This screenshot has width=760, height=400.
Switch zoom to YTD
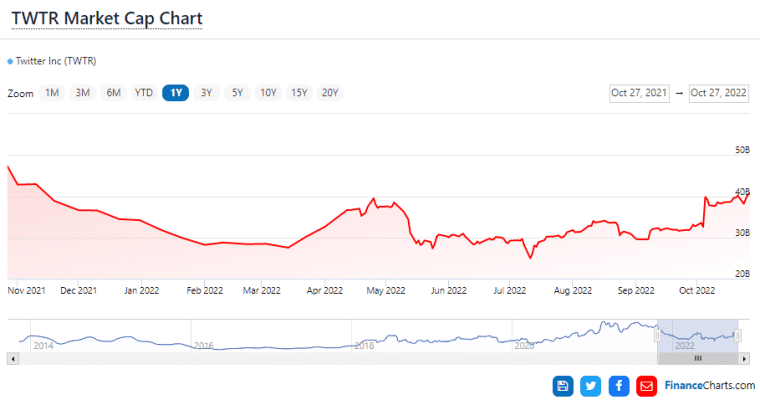click(144, 93)
